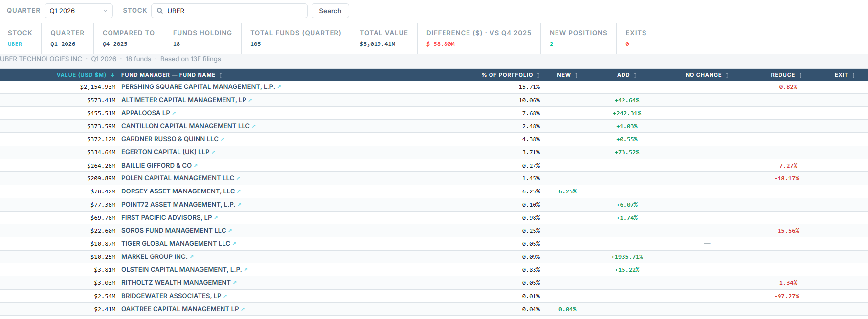This screenshot has height=319, width=868.
Task: Select Dorsey's 6.25% entry in New column
Action: [567, 191]
